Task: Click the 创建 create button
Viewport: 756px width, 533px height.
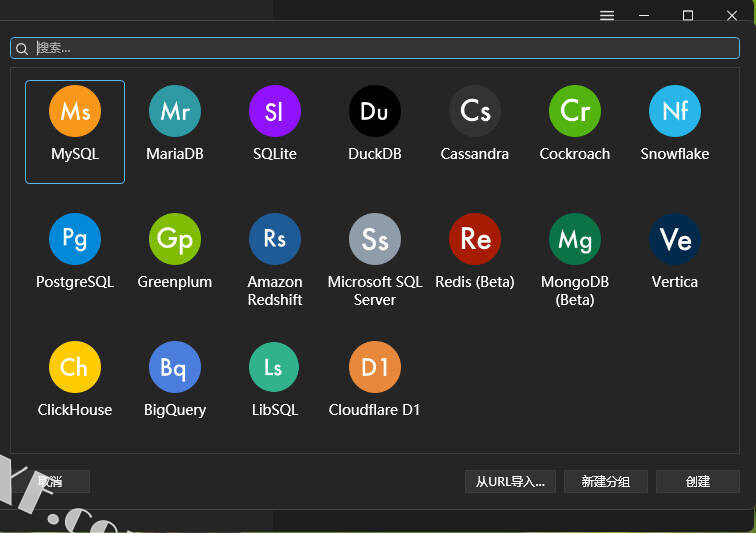Action: point(698,481)
